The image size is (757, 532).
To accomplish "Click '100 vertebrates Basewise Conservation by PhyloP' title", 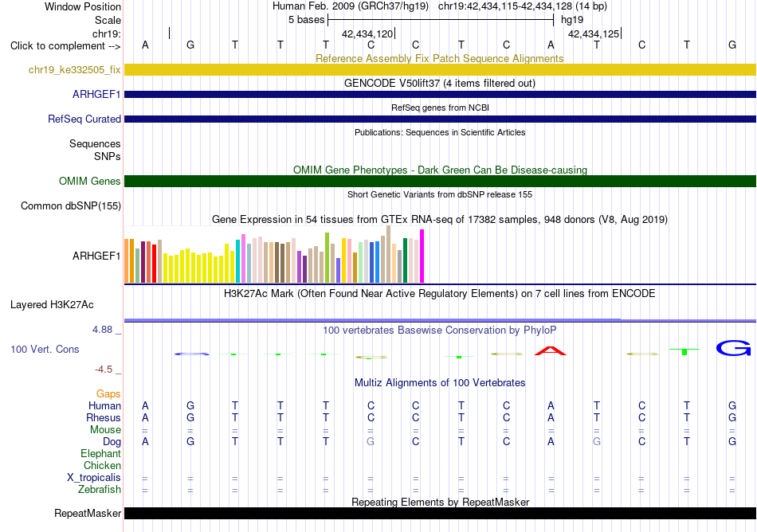I will click(x=440, y=331).
